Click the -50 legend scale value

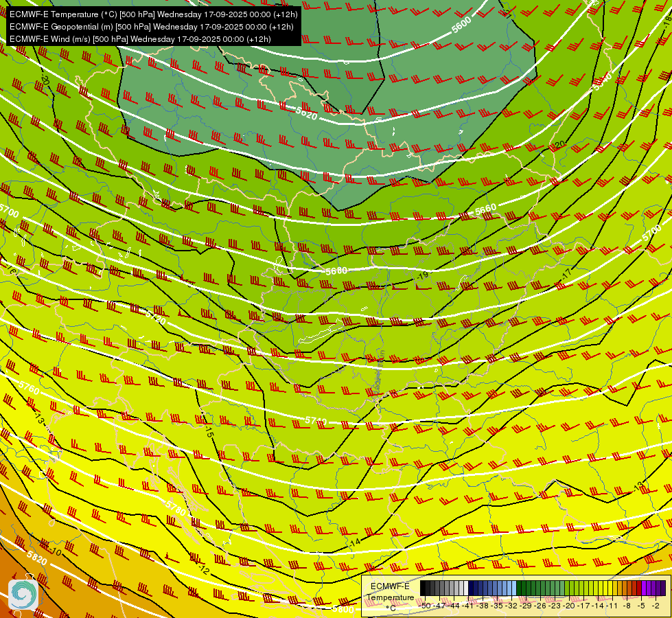[425, 606]
